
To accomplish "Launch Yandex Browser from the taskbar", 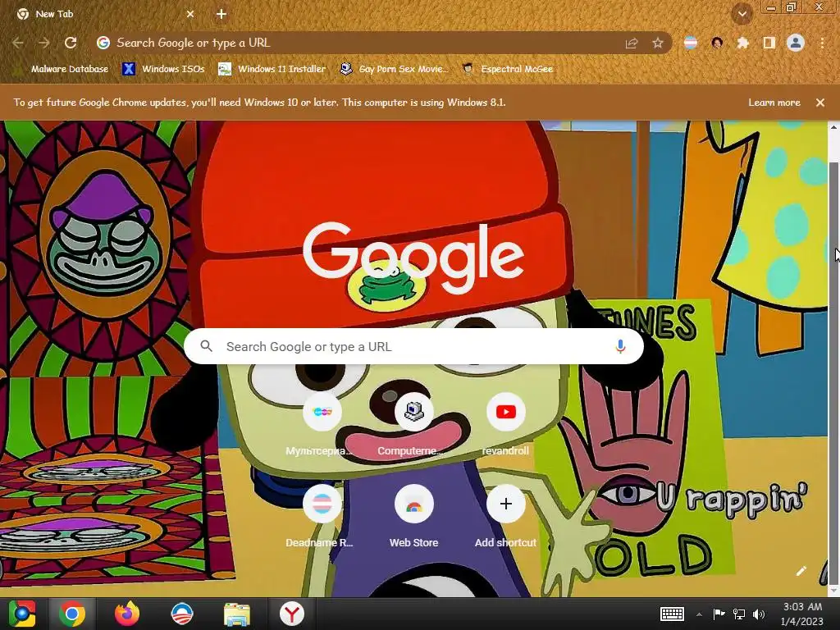I will [x=291, y=614].
